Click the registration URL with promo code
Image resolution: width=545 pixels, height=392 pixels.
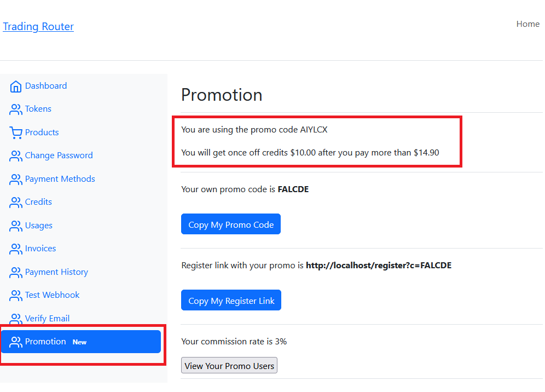pyautogui.click(x=379, y=266)
